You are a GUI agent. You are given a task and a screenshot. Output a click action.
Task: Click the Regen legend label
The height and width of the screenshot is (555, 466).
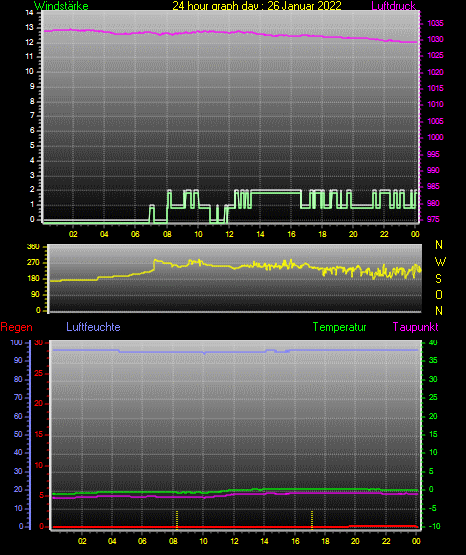point(16,327)
